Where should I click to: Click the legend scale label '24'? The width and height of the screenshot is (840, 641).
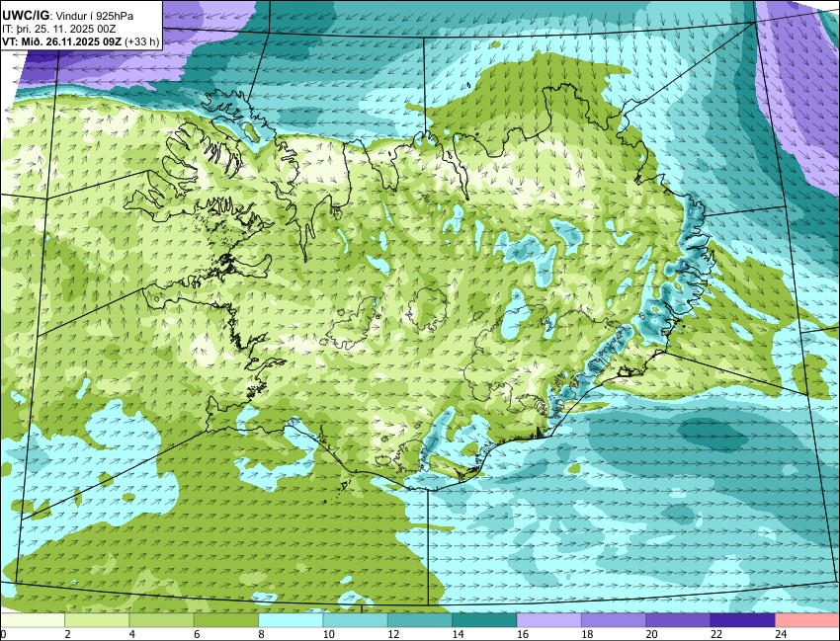point(781,634)
